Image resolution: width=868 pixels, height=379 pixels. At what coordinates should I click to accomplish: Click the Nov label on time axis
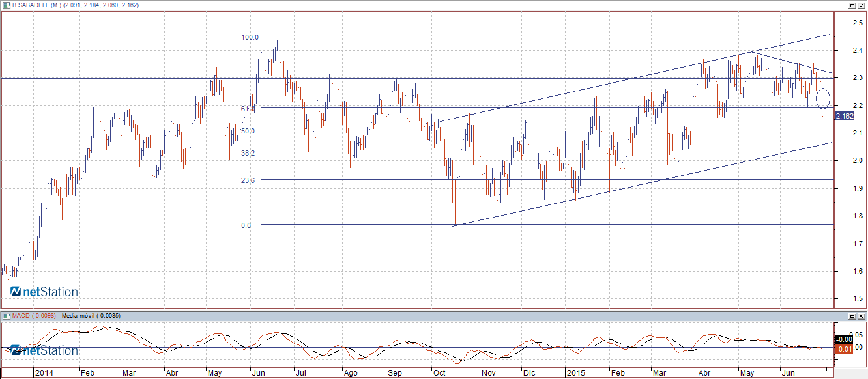(489, 374)
